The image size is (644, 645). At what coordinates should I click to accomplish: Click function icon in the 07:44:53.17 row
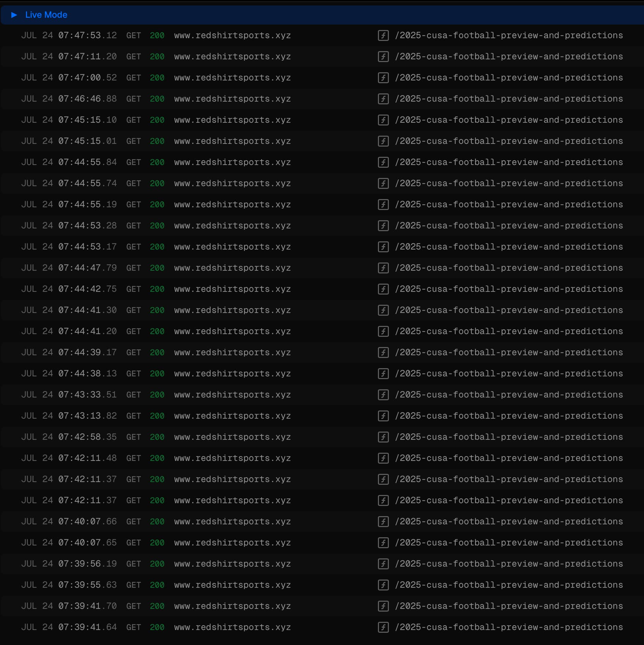tap(383, 247)
